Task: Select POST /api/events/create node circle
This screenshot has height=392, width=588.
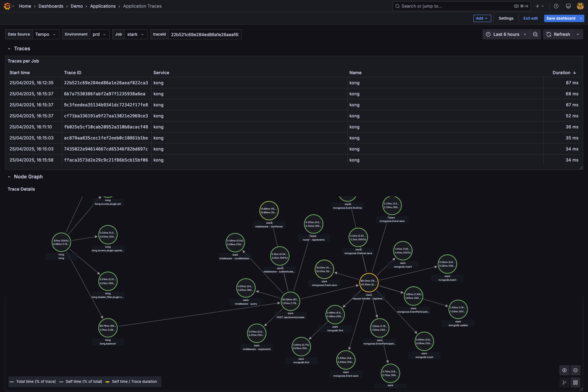Action: point(290,301)
